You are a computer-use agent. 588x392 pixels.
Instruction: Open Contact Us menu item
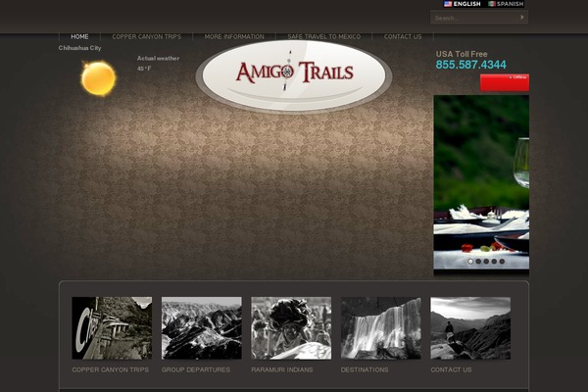tap(403, 37)
